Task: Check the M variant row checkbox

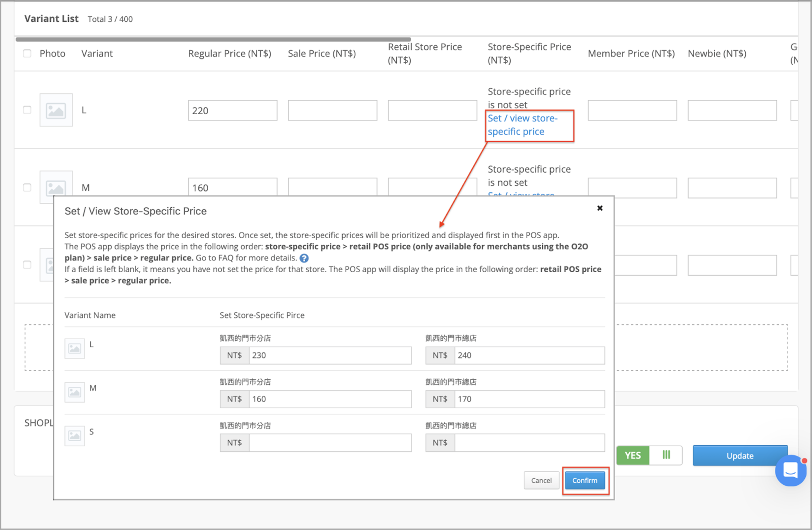Action: pyautogui.click(x=27, y=187)
